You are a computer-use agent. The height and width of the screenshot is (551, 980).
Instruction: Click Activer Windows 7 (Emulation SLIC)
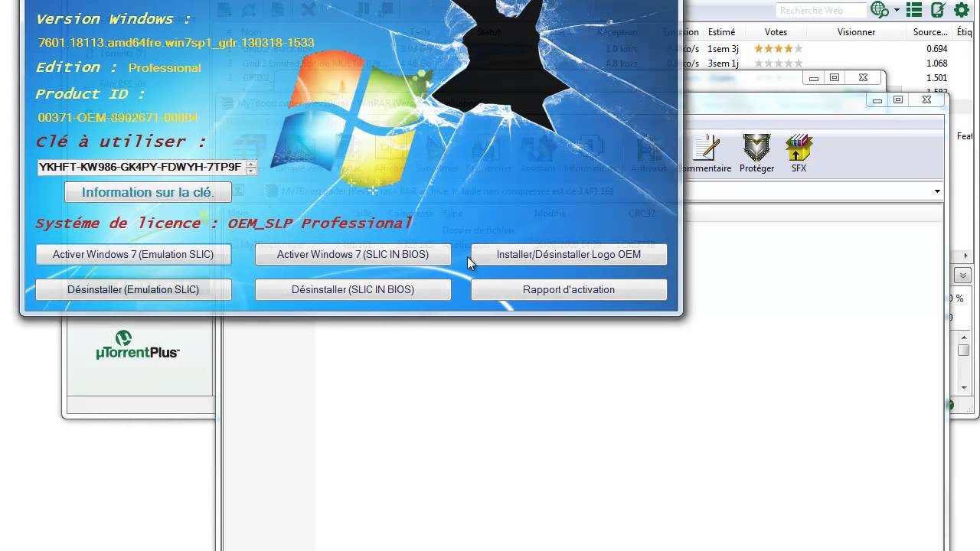click(x=133, y=254)
